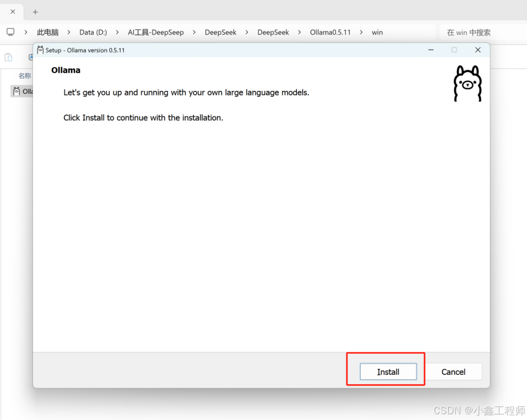The width and height of the screenshot is (527, 420).
Task: Open the 此电脑 breadcrumb in File Explorer
Action: 48,32
